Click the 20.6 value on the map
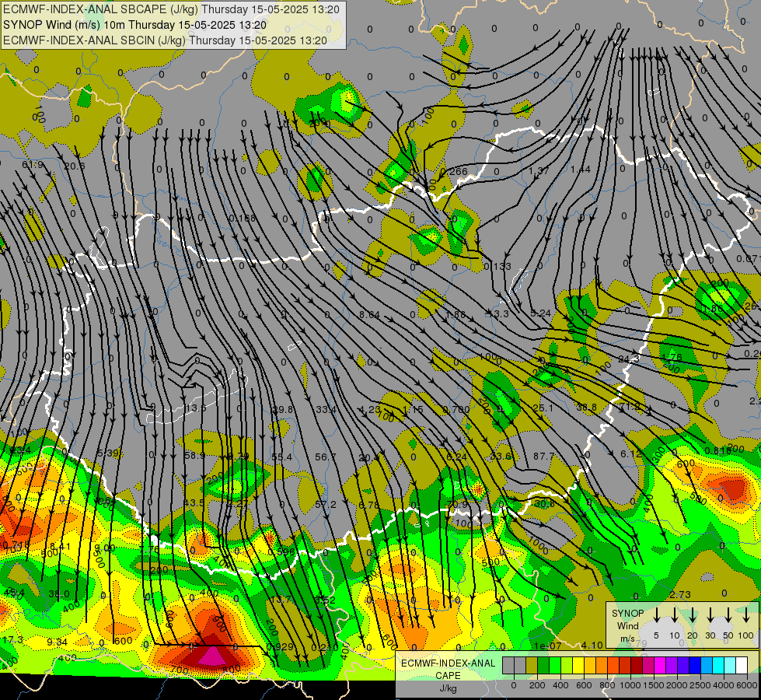This screenshot has height=700, width=761. coord(75,166)
